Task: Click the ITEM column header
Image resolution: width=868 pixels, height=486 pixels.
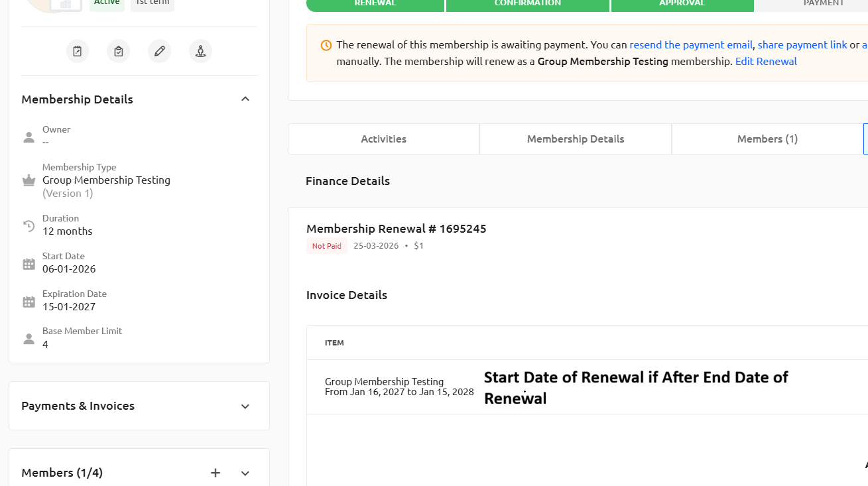Action: pos(334,343)
